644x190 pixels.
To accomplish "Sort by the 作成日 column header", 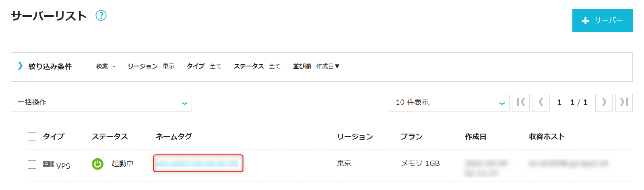I will pos(475,137).
